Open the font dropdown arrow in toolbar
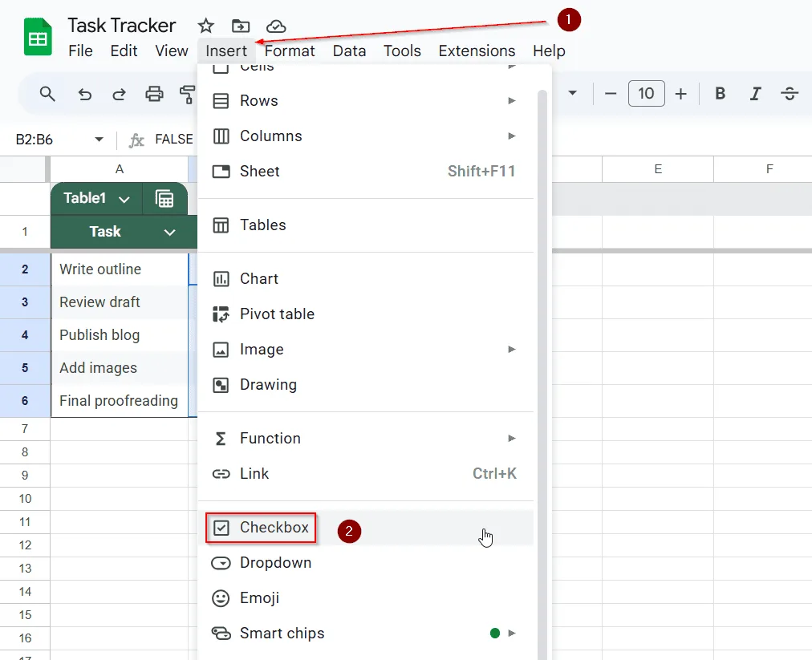This screenshot has height=660, width=812. pyautogui.click(x=572, y=93)
